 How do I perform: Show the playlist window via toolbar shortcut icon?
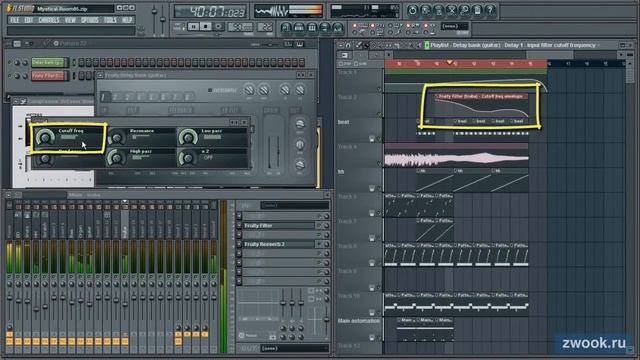(286, 28)
